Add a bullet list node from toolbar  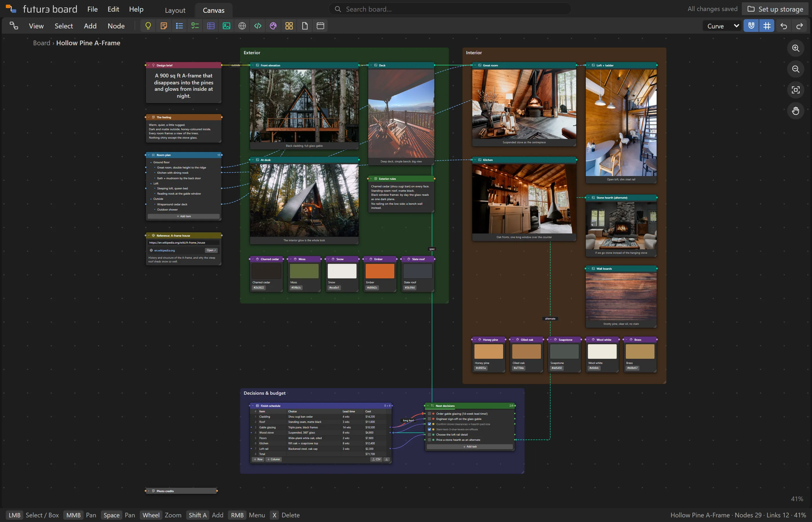[x=179, y=26]
